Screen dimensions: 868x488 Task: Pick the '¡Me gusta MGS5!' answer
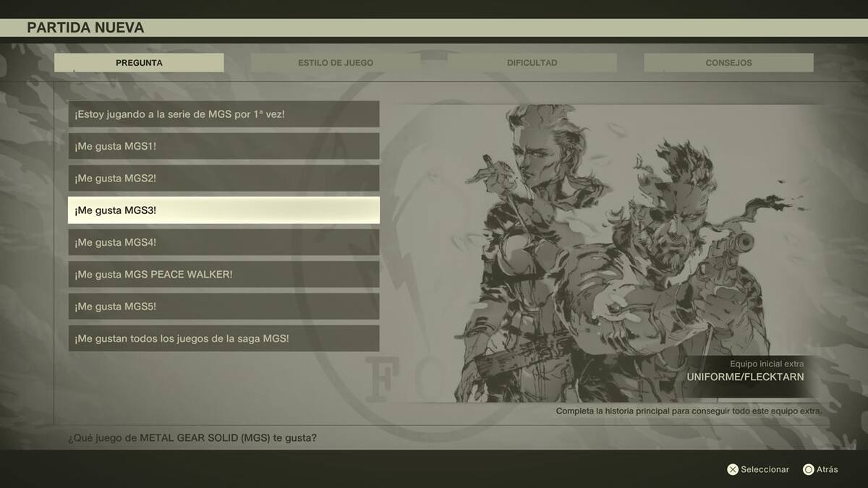(x=224, y=307)
